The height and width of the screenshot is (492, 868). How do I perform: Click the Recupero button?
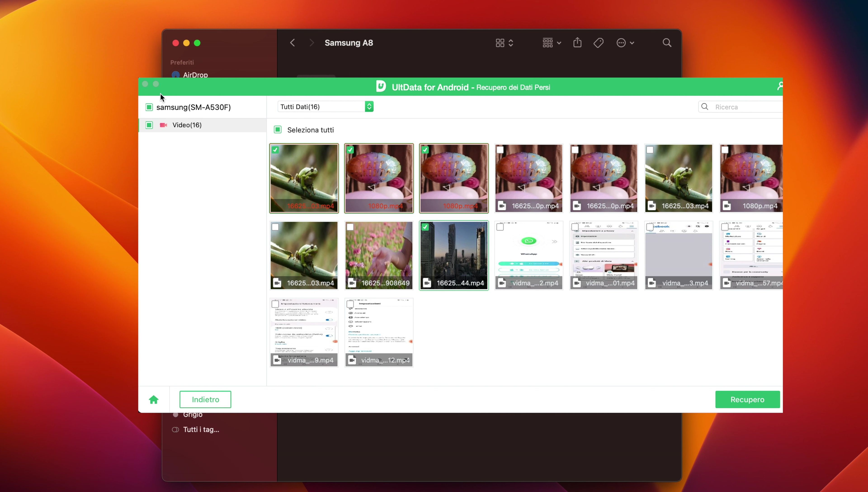click(748, 400)
